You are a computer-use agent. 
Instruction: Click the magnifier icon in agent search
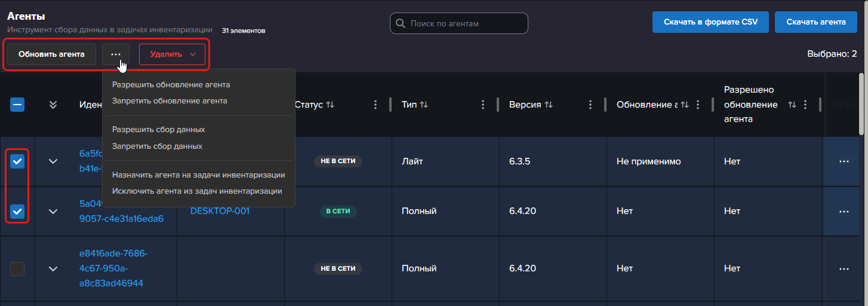[x=401, y=24]
